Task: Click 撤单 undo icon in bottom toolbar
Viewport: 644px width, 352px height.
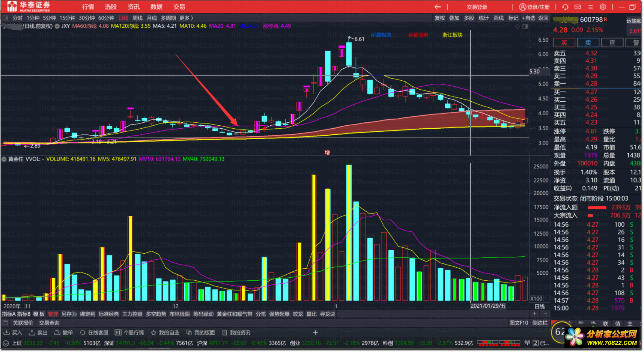Action: click(57, 332)
